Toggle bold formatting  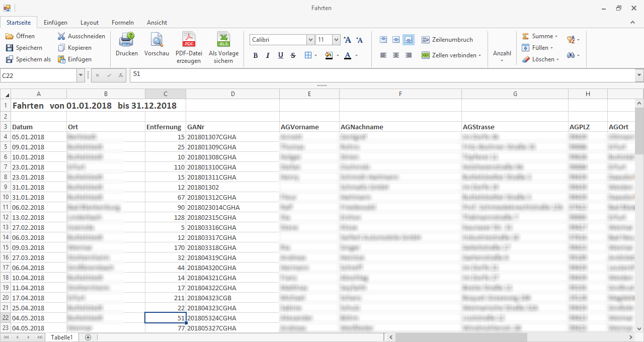pos(256,55)
